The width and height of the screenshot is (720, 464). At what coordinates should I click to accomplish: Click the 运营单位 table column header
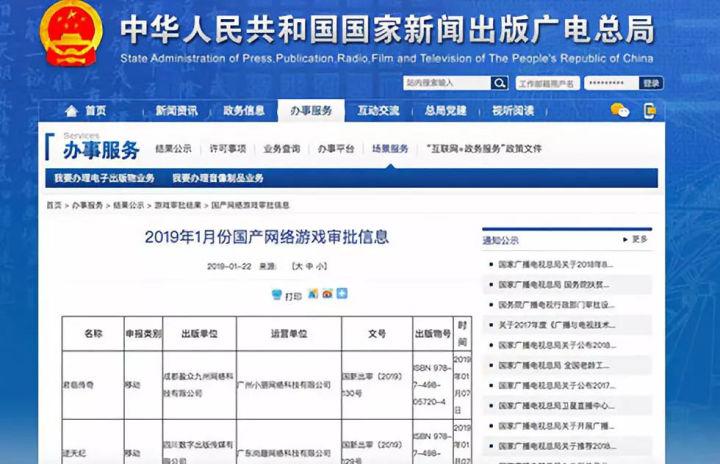pyautogui.click(x=289, y=334)
